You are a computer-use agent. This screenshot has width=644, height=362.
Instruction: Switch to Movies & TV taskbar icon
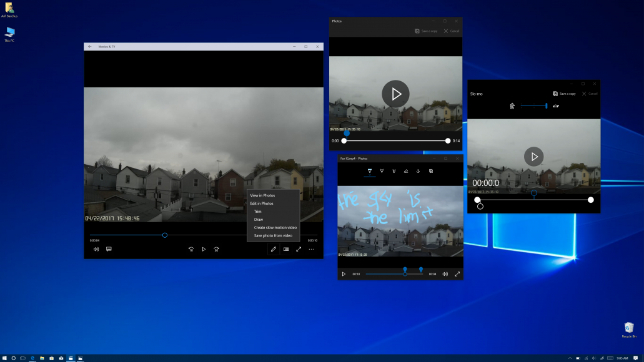coord(71,358)
